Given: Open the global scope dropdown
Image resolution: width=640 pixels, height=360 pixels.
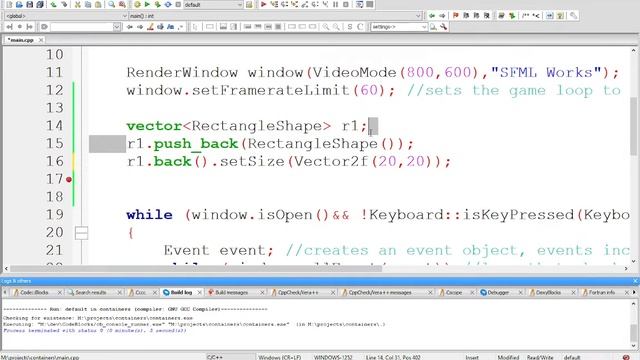Looking at the screenshot, I should [66, 16].
